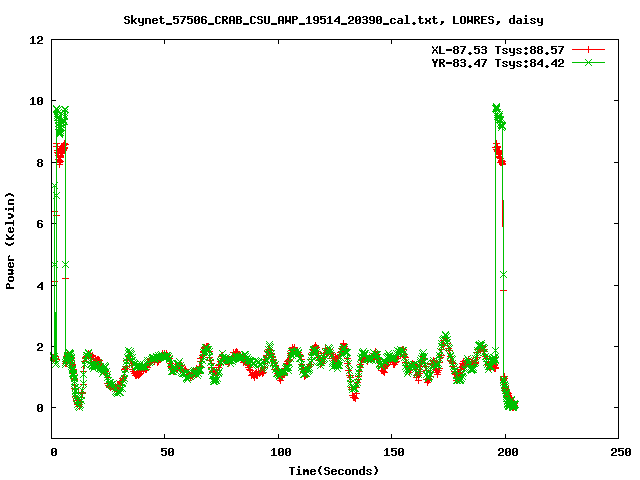
Task: Click the y-axis tick label 4
Action: pyautogui.click(x=40, y=285)
